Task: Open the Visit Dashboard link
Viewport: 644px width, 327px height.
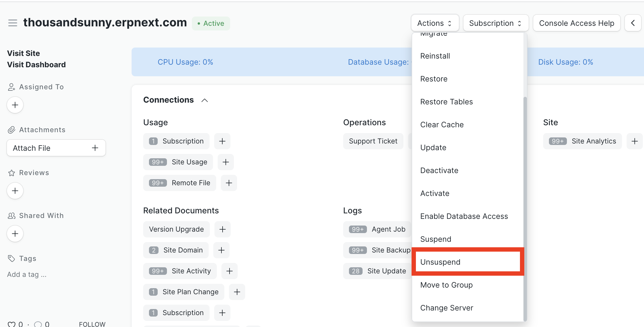Action: tap(37, 64)
